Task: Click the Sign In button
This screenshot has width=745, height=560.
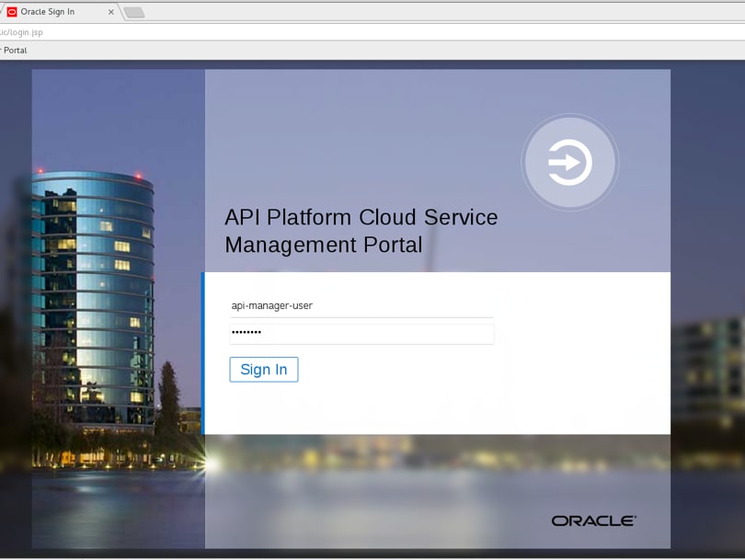Action: [264, 369]
